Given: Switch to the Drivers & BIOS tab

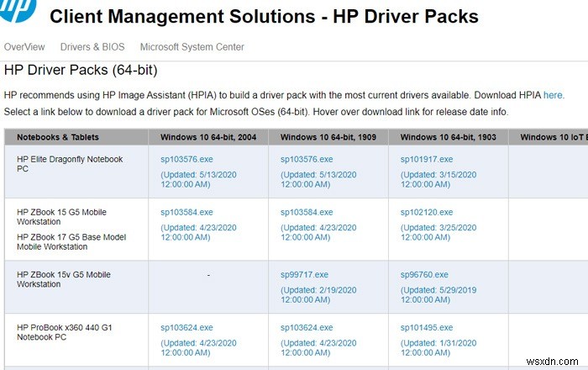Looking at the screenshot, I should click(92, 47).
